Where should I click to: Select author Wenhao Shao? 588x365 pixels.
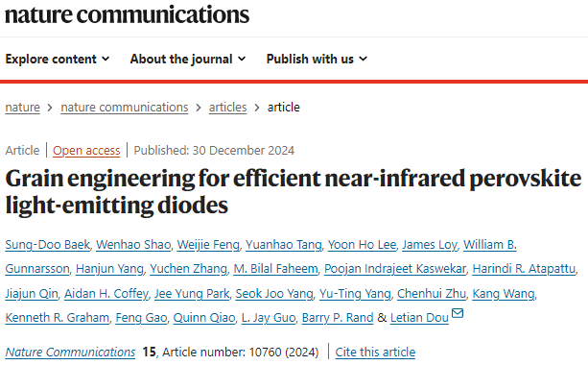click(133, 245)
